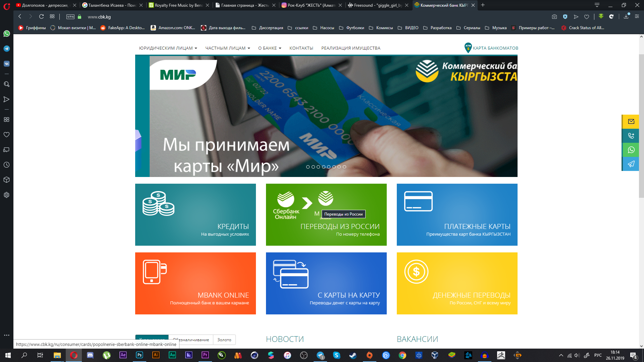Open the MBANK ONLINE tile
Viewport: 644px width, 362px height.
[195, 283]
